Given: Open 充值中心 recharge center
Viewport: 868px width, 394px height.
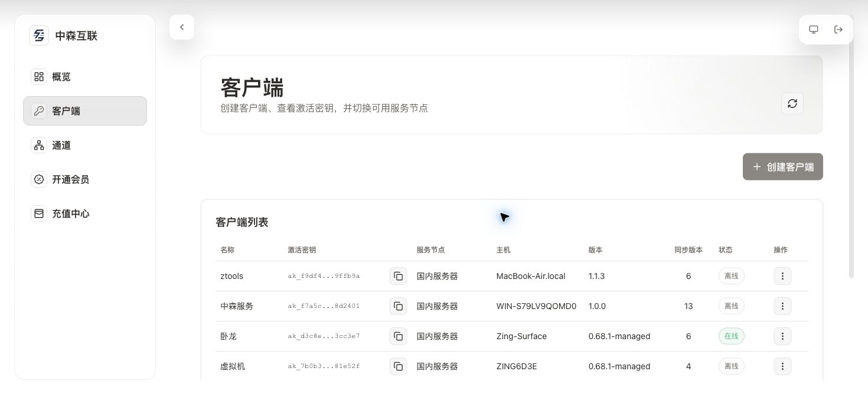Looking at the screenshot, I should coord(85,214).
